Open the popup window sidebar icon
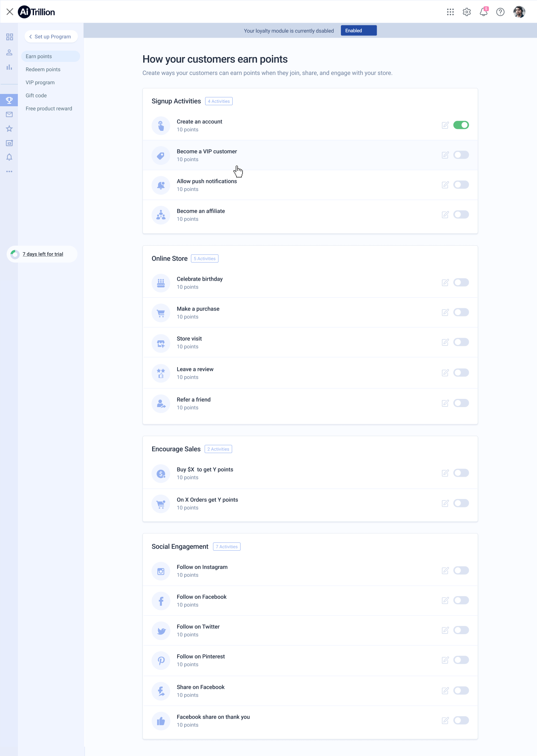This screenshot has height=756, width=537. (x=9, y=143)
